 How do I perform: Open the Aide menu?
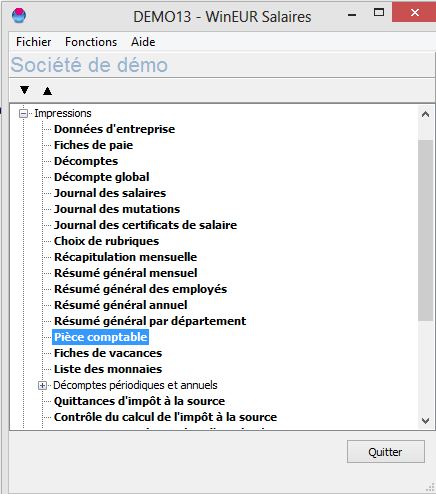pos(143,42)
